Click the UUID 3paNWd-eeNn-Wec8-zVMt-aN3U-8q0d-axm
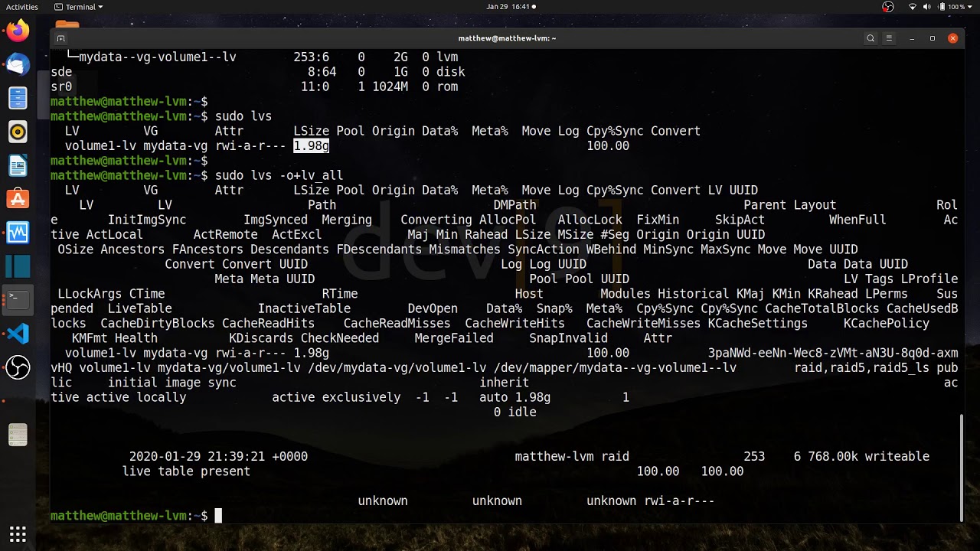Screen dimensions: 980x551 833,354
